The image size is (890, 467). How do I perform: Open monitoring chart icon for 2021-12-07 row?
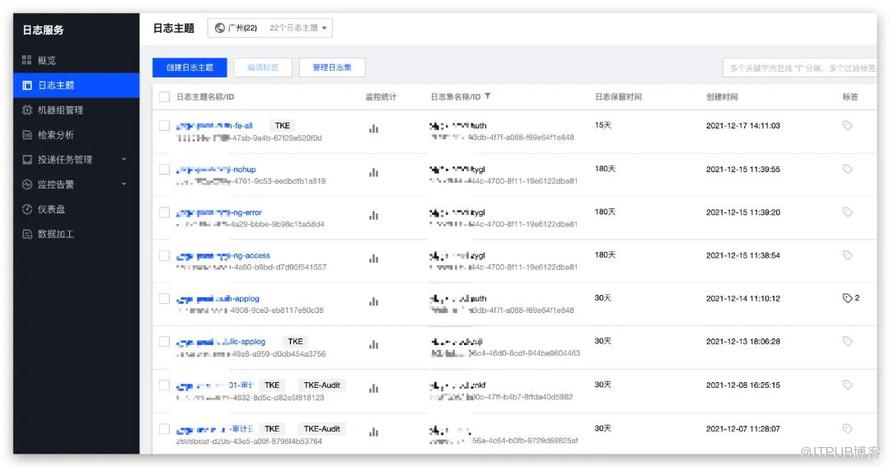pyautogui.click(x=373, y=432)
